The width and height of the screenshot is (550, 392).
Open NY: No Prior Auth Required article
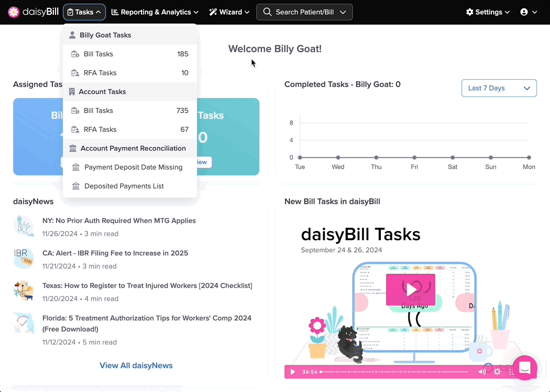(x=119, y=221)
